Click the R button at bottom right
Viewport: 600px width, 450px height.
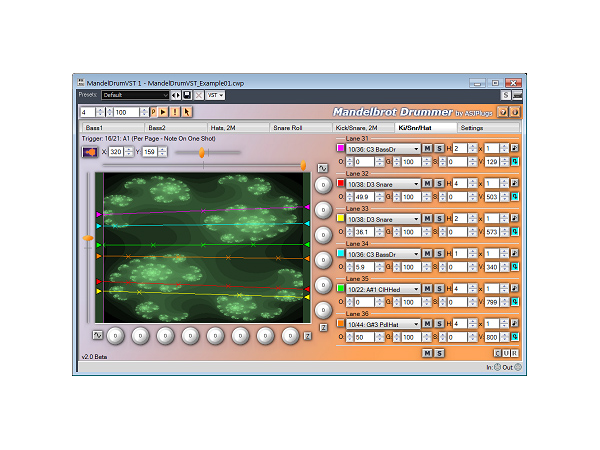pyautogui.click(x=515, y=353)
